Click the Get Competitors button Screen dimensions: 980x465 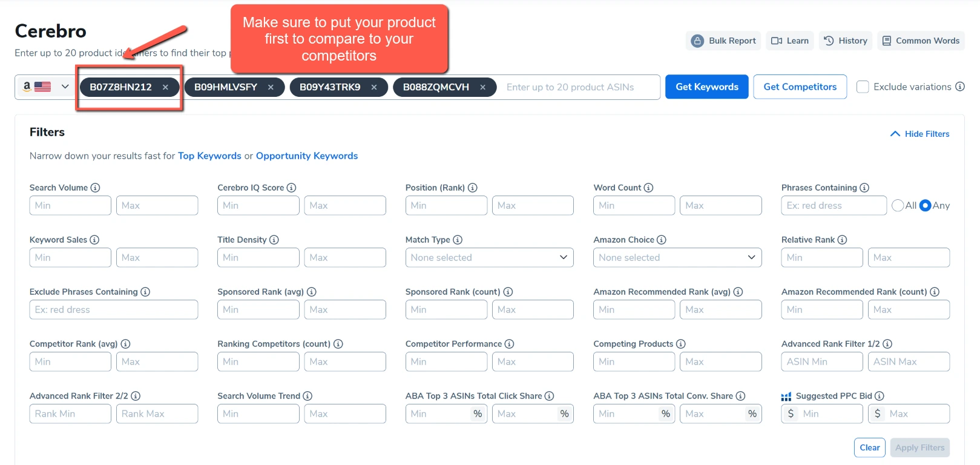[x=800, y=87]
